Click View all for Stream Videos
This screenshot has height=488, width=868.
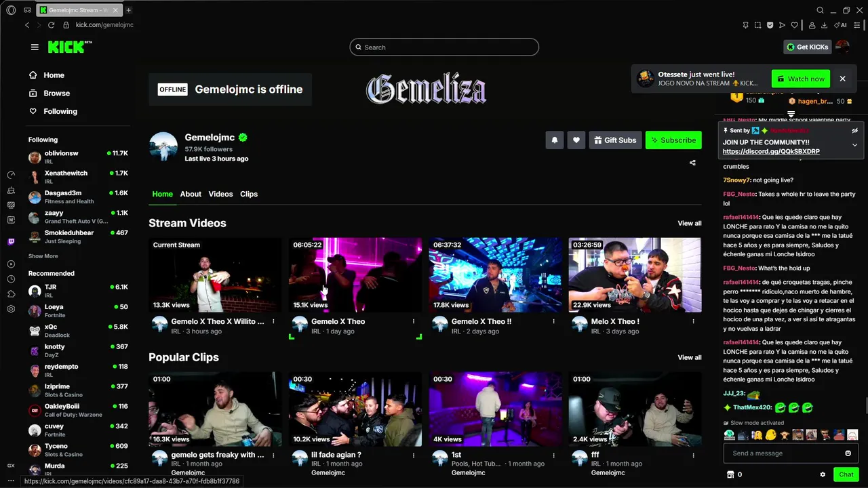[690, 223]
